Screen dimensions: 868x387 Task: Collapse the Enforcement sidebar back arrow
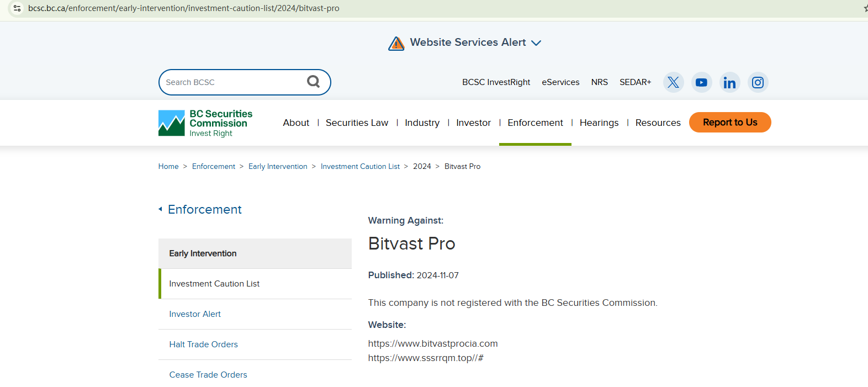(160, 209)
